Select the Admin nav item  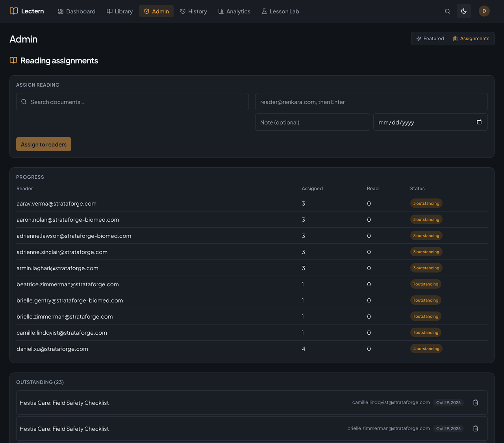coord(156,11)
